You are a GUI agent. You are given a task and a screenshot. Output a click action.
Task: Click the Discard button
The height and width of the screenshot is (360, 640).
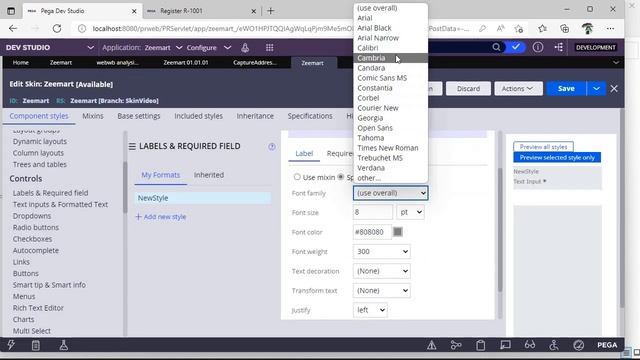click(x=468, y=89)
